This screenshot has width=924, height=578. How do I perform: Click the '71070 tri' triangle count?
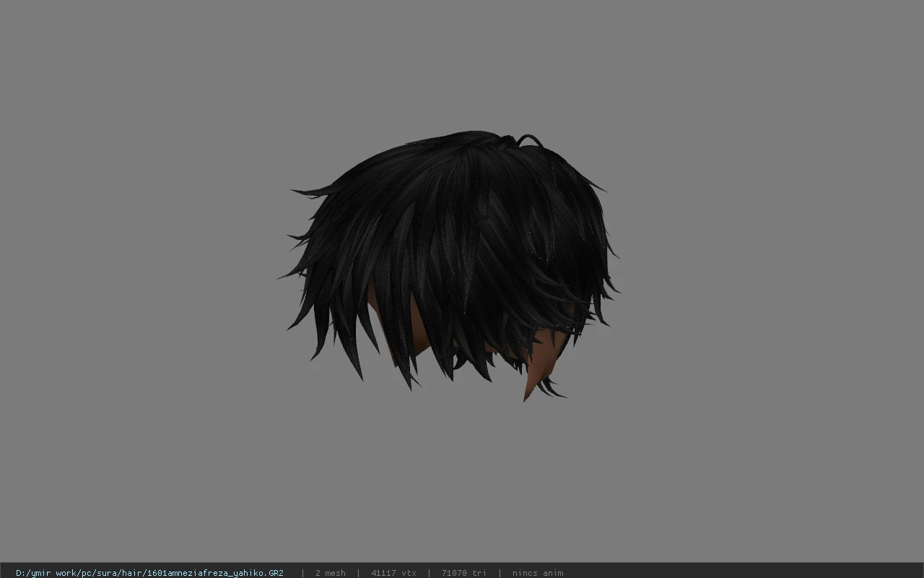click(x=463, y=573)
